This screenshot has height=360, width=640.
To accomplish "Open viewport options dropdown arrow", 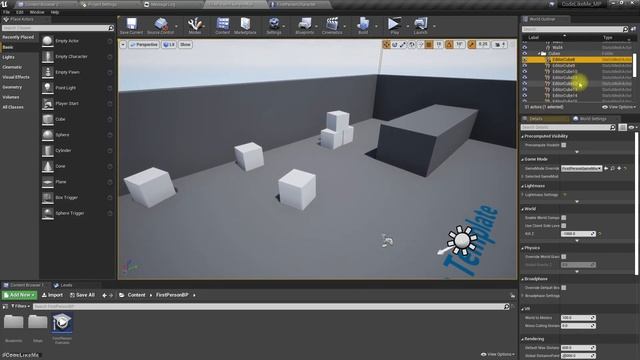I will tap(123, 44).
